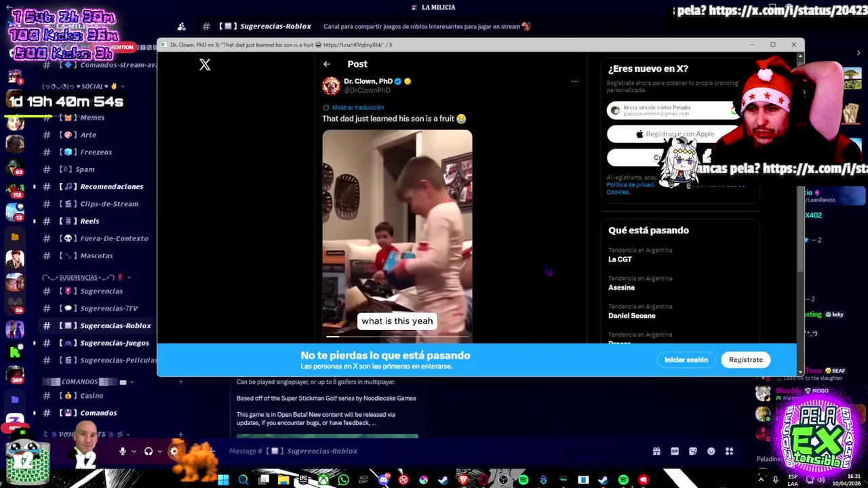Launch Xbox app from the taskbar
The height and width of the screenshot is (488, 868).
point(323,480)
